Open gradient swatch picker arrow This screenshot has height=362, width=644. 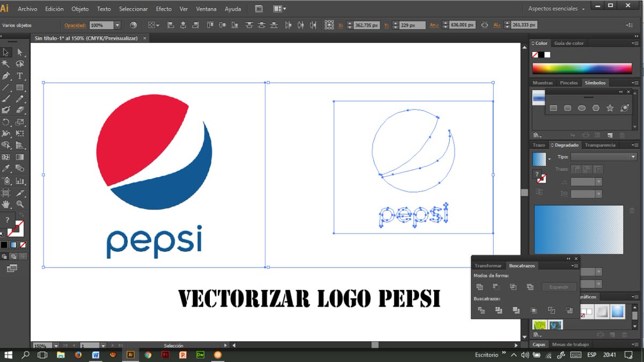(x=549, y=160)
